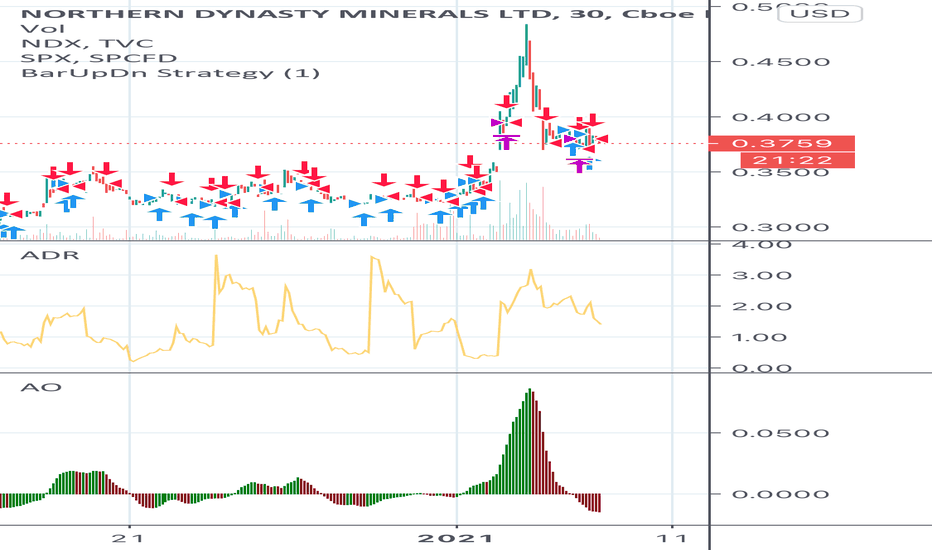This screenshot has width=932, height=550.
Task: Click the 21:22 countdown label
Action: pyautogui.click(x=798, y=160)
